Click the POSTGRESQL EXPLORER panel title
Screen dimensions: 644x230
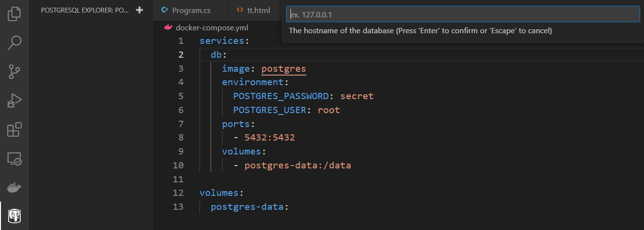tap(85, 10)
